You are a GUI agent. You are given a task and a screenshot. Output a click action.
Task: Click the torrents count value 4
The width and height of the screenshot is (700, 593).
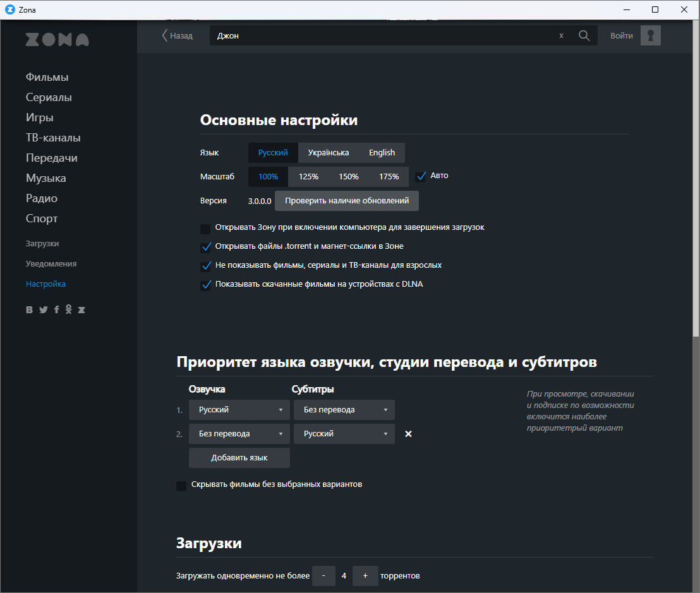coord(344,575)
